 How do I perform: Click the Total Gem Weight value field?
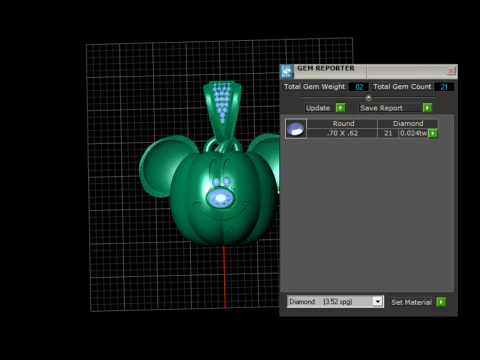coord(358,87)
